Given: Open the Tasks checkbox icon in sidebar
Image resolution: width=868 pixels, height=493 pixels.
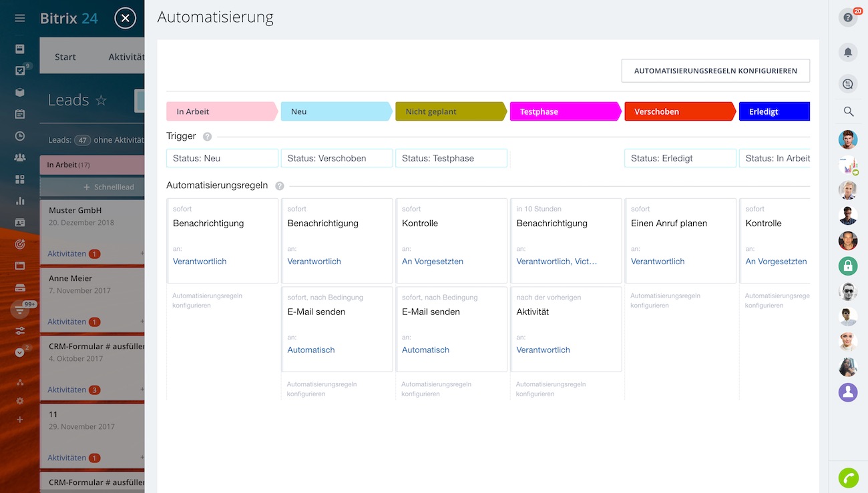Looking at the screenshot, I should [20, 71].
